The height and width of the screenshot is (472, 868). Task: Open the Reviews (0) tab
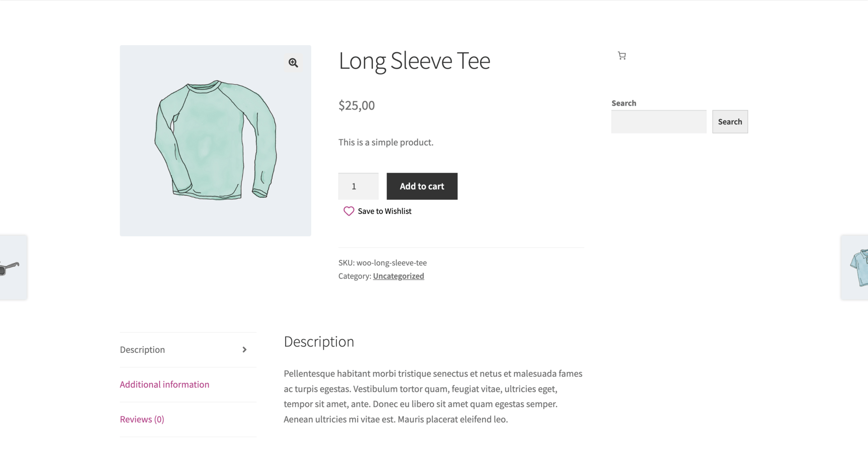pos(142,419)
